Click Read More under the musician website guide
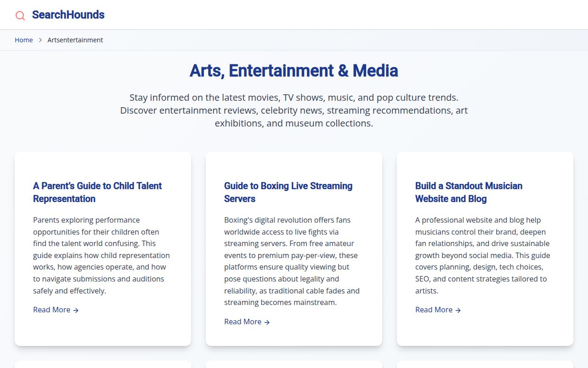 click(x=434, y=310)
